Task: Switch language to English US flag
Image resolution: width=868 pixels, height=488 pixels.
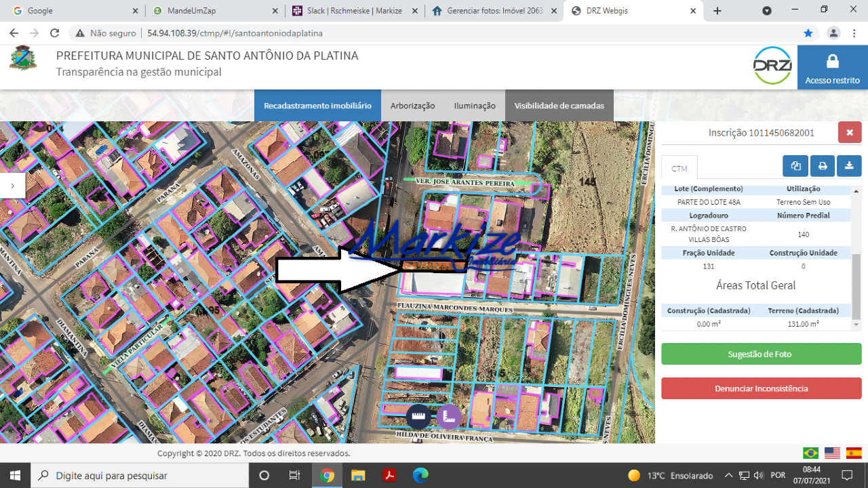Action: click(x=832, y=453)
